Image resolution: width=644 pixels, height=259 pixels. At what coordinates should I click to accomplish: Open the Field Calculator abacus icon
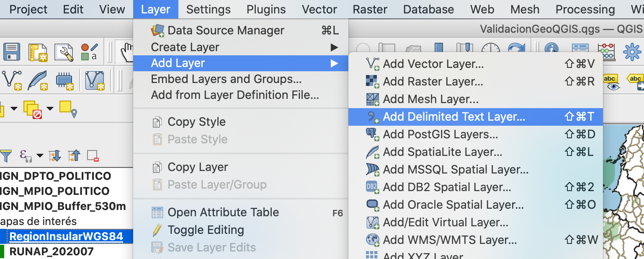(x=606, y=52)
